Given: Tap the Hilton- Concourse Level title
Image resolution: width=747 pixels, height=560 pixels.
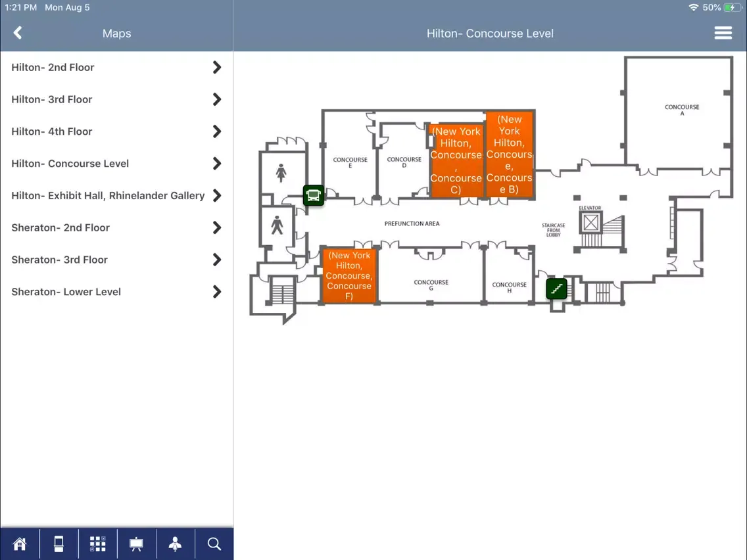Looking at the screenshot, I should (x=490, y=34).
